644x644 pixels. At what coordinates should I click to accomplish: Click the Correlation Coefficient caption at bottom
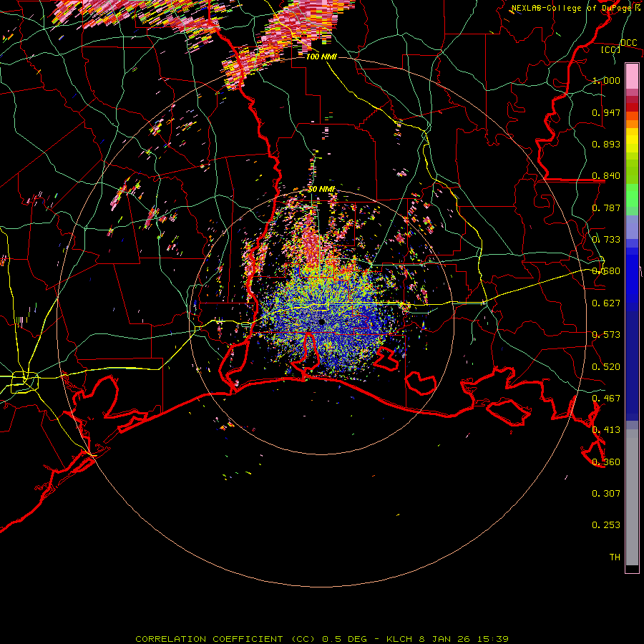tap(322, 639)
